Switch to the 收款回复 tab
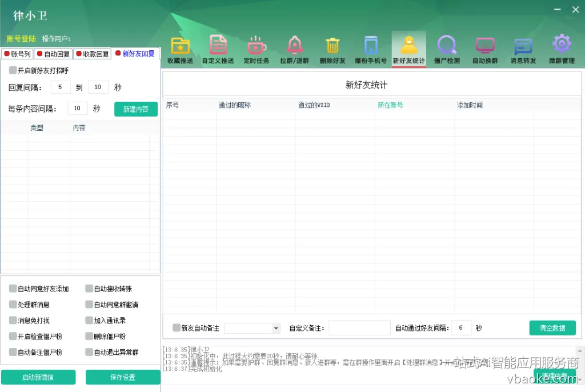Screen dimensions: 585x392 (x=93, y=54)
